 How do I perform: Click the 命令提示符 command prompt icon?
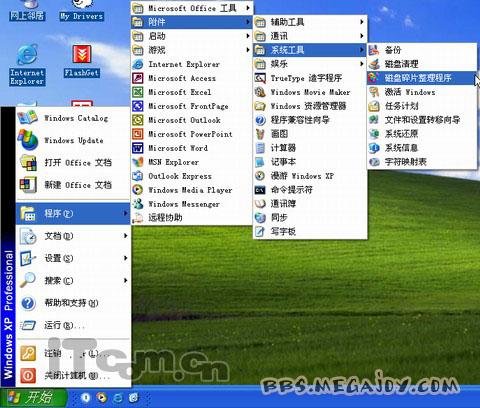pyautogui.click(x=260, y=190)
